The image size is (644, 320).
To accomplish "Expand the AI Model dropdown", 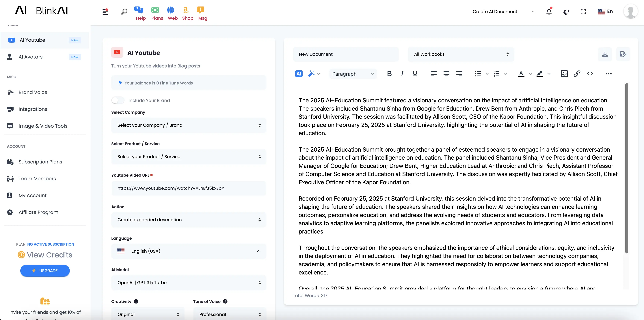I will (x=189, y=283).
